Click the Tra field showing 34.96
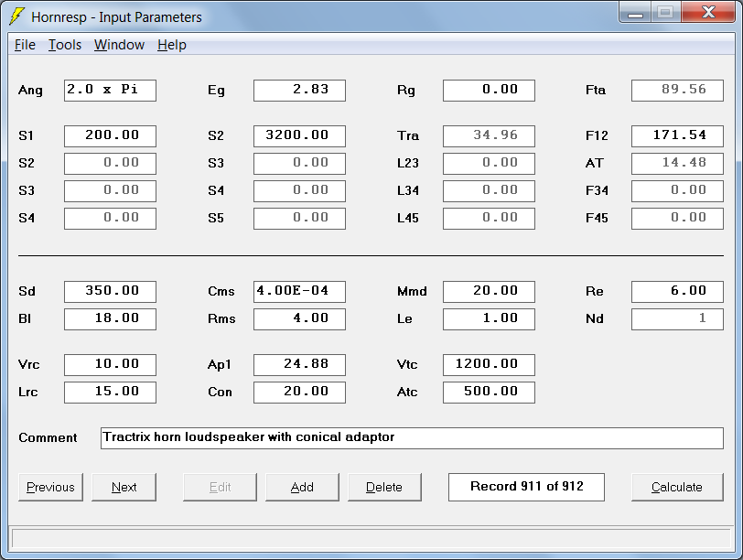The height and width of the screenshot is (560, 743). (x=489, y=136)
